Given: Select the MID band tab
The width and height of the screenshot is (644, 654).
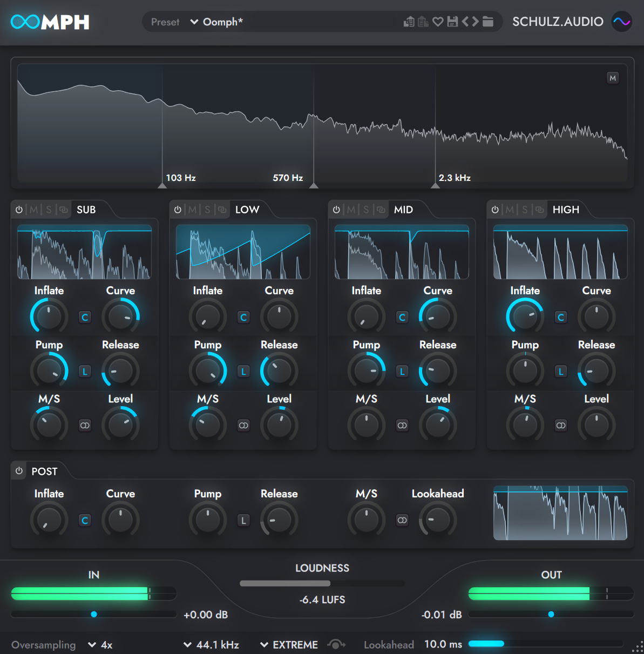Looking at the screenshot, I should [x=404, y=210].
